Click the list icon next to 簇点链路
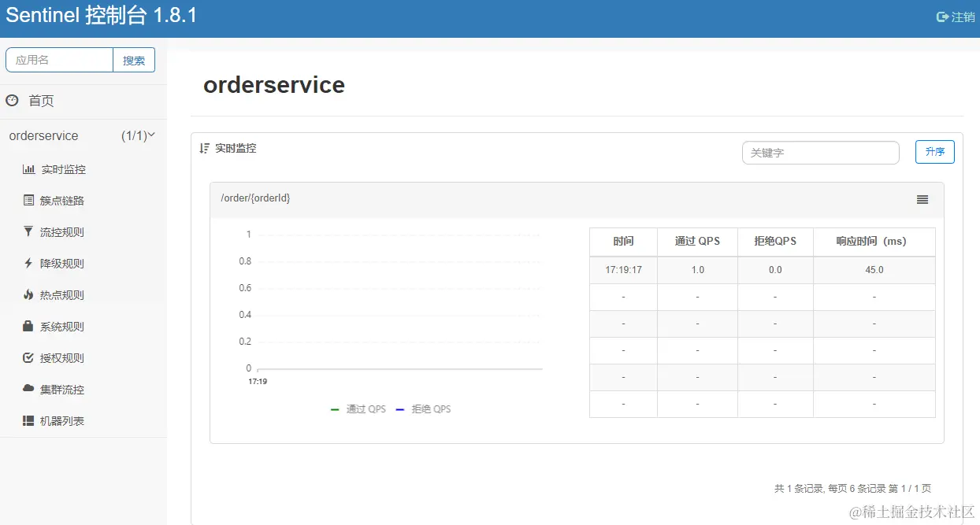980x525 pixels. (28, 201)
